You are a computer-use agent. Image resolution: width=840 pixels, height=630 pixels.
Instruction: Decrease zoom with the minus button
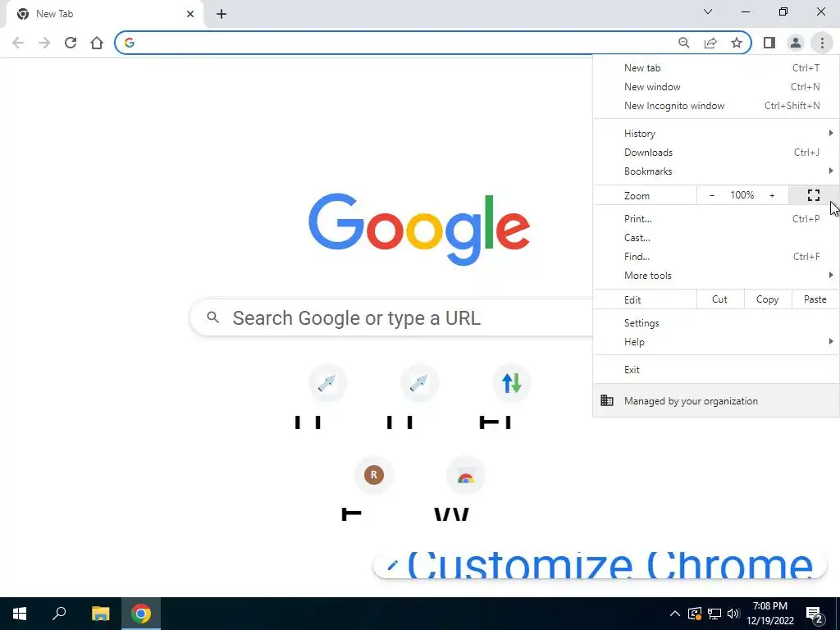tap(712, 195)
